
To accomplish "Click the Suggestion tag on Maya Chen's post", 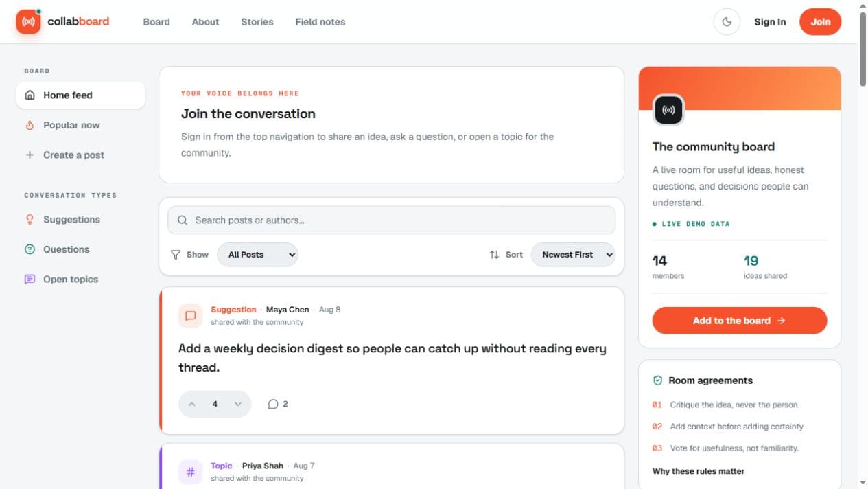I will (233, 310).
